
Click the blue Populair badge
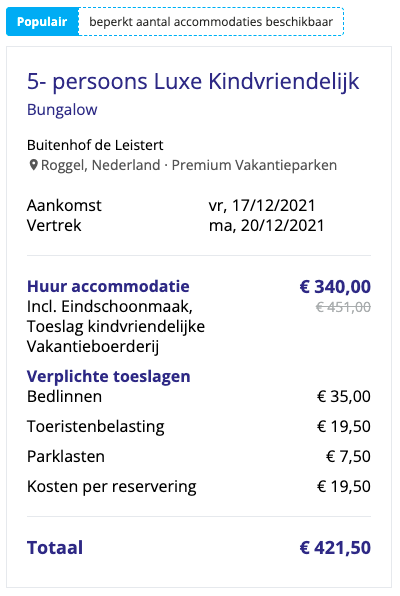pos(42,22)
